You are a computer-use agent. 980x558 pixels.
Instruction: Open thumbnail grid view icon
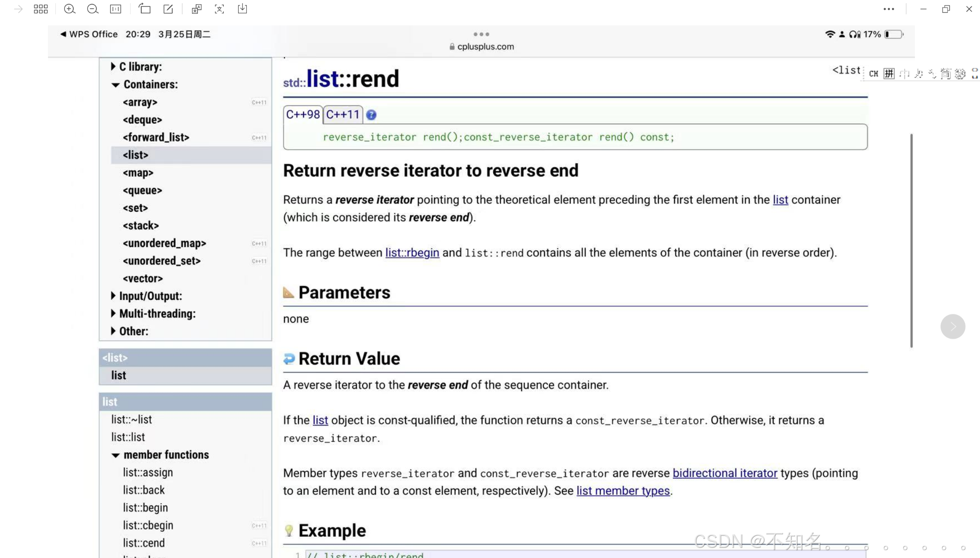pos(41,9)
